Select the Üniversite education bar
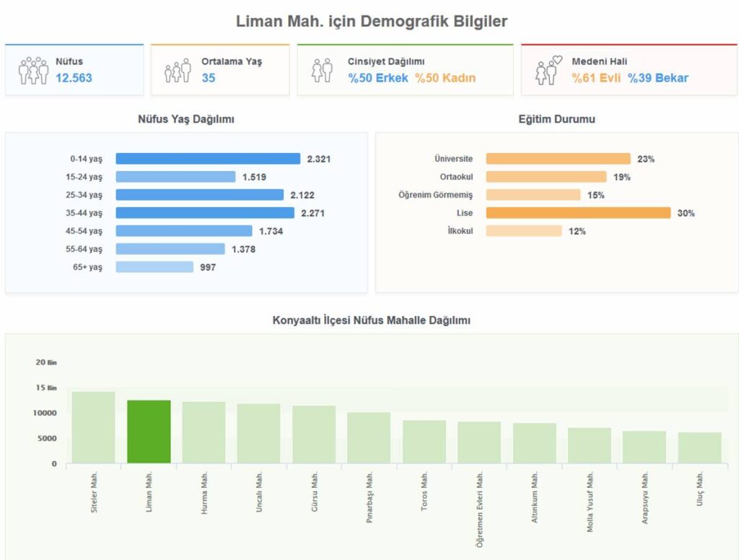Screen dimensions: 739x560 [x=558, y=159]
